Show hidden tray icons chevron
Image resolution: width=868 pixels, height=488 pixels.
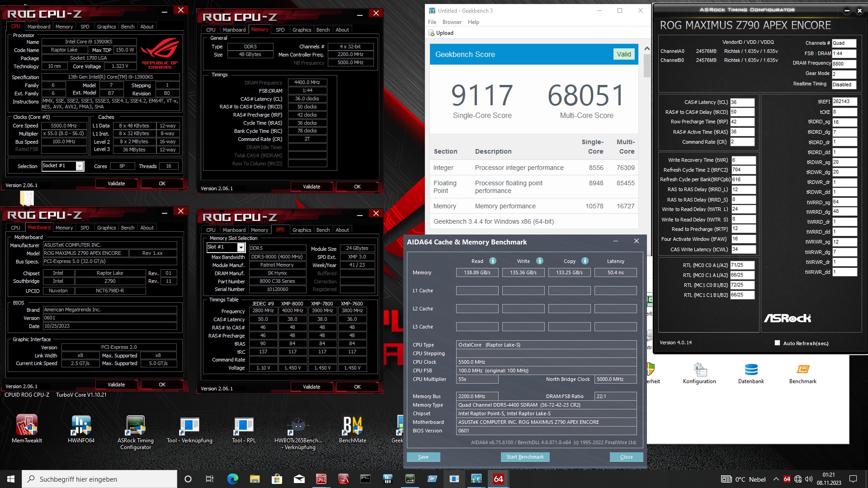click(x=776, y=479)
